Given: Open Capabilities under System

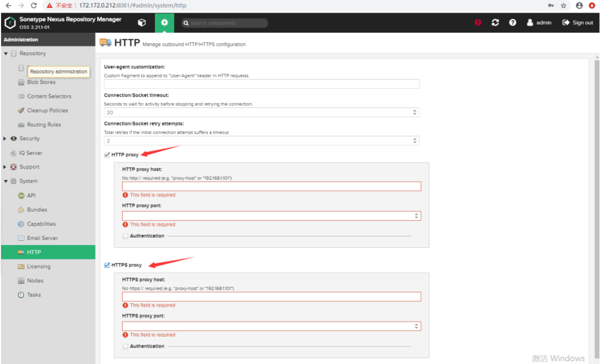Looking at the screenshot, I should point(41,223).
